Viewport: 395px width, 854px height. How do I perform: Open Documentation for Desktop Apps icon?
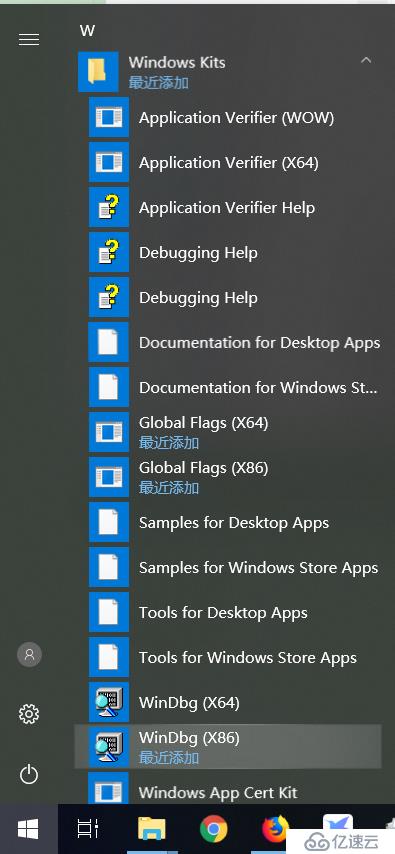(109, 342)
